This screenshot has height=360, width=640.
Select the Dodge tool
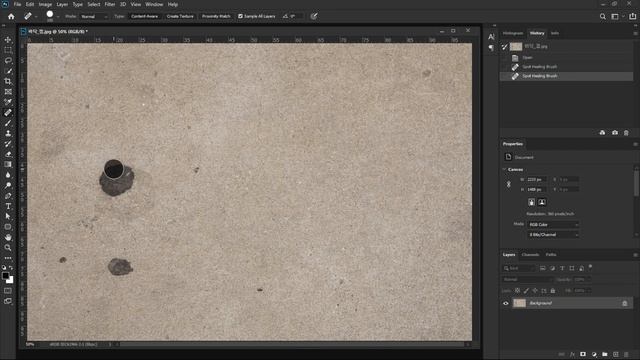8,185
